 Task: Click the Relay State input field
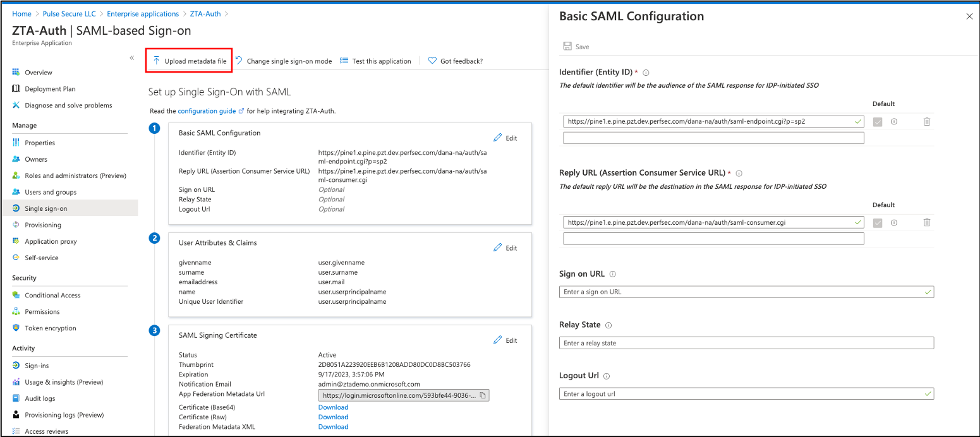tap(746, 343)
